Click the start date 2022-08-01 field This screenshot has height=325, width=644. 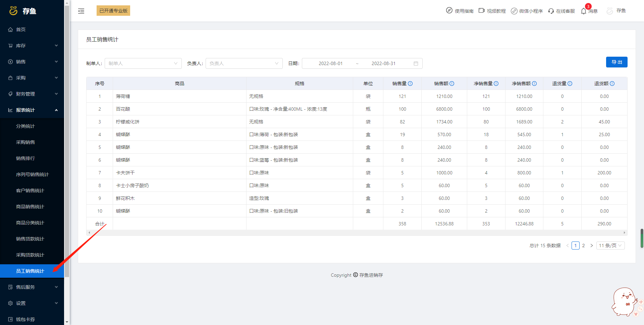point(331,63)
